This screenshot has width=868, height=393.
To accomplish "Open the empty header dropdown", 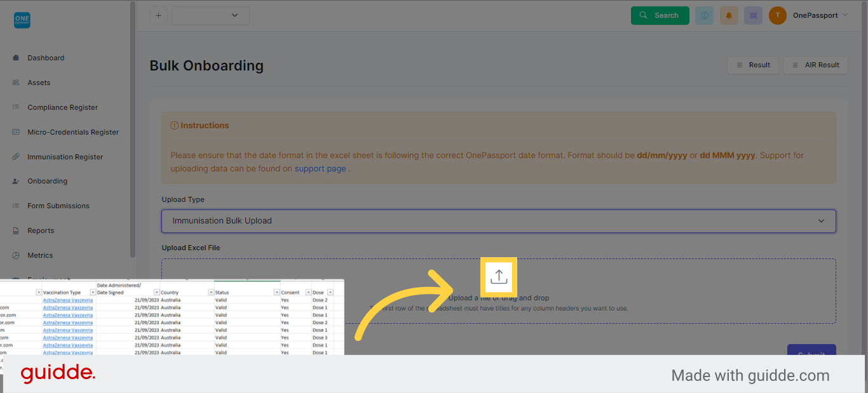I will [210, 15].
